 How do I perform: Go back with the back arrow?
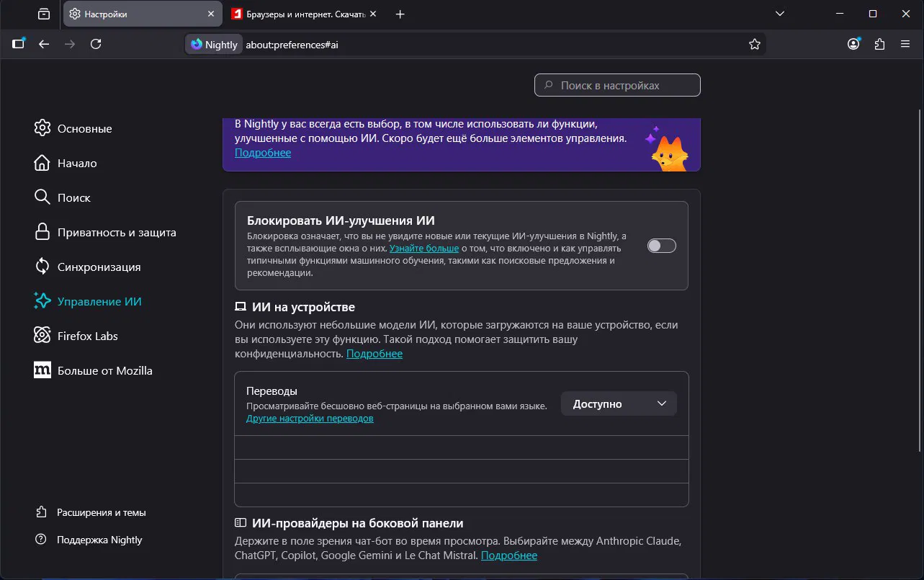click(x=44, y=44)
